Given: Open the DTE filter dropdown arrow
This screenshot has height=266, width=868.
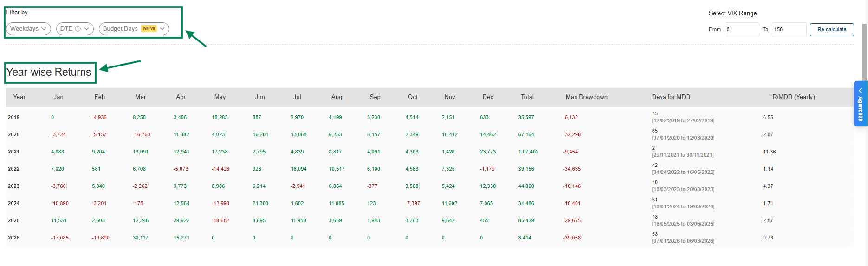Looking at the screenshot, I should 87,29.
